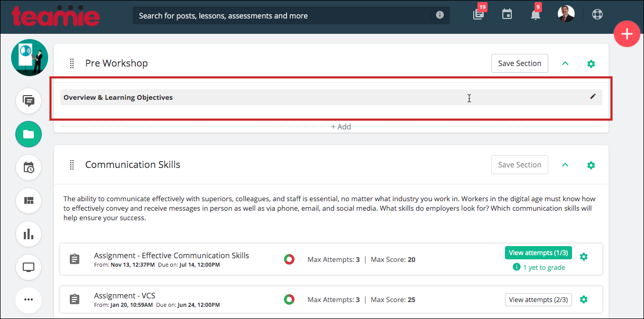Open Communication Skills section settings gear
This screenshot has width=644, height=319.
(591, 165)
